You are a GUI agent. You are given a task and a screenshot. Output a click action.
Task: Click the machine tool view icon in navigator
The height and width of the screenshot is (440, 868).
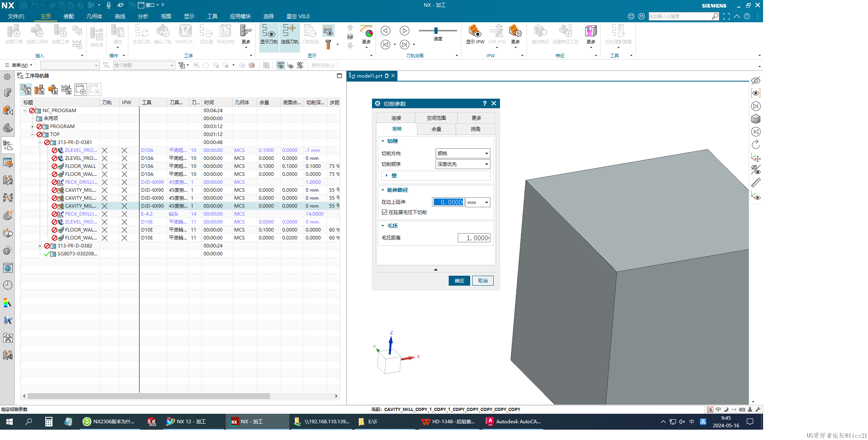click(x=39, y=90)
